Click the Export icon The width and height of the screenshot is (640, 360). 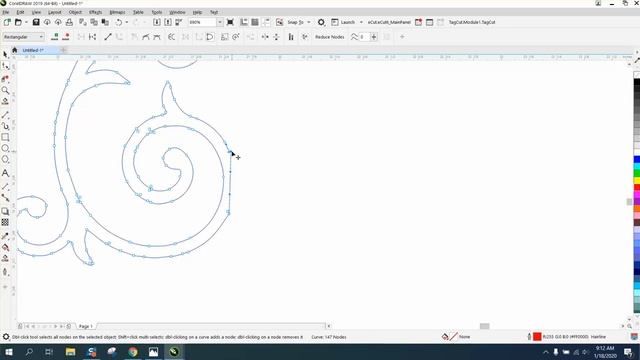(168, 22)
